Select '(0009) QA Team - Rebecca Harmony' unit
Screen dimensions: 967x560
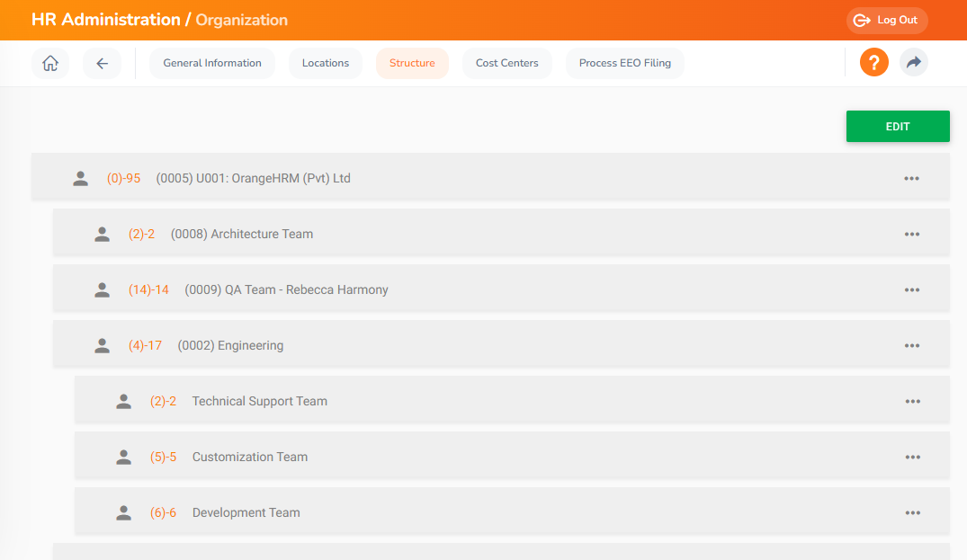tap(286, 290)
